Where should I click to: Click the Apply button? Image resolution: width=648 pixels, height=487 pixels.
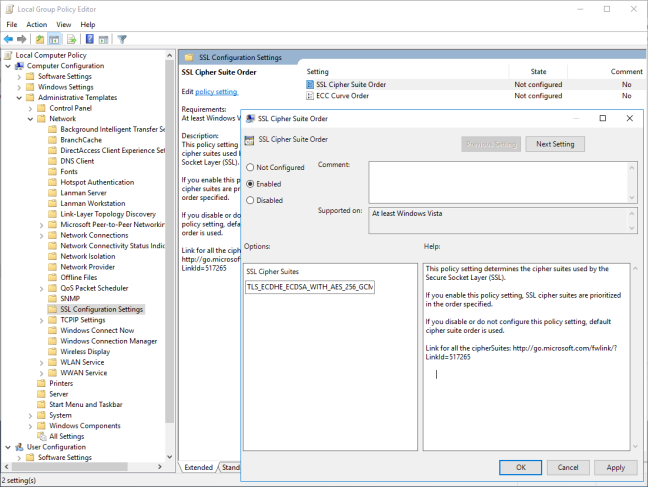coord(615,467)
